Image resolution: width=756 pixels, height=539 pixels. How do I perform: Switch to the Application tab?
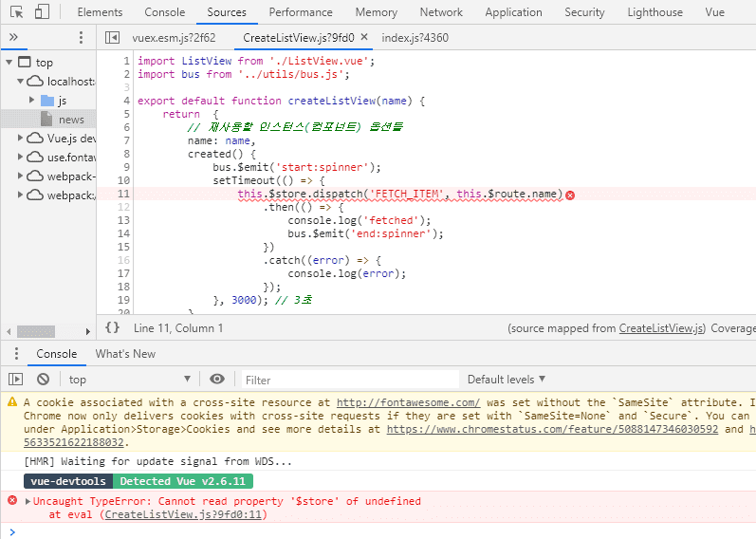pyautogui.click(x=513, y=12)
